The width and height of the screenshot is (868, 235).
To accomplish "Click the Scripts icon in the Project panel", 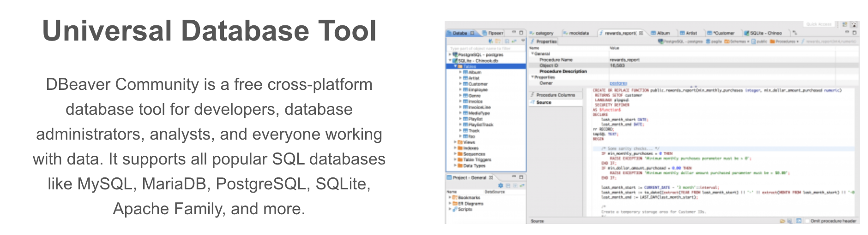I will tap(455, 209).
